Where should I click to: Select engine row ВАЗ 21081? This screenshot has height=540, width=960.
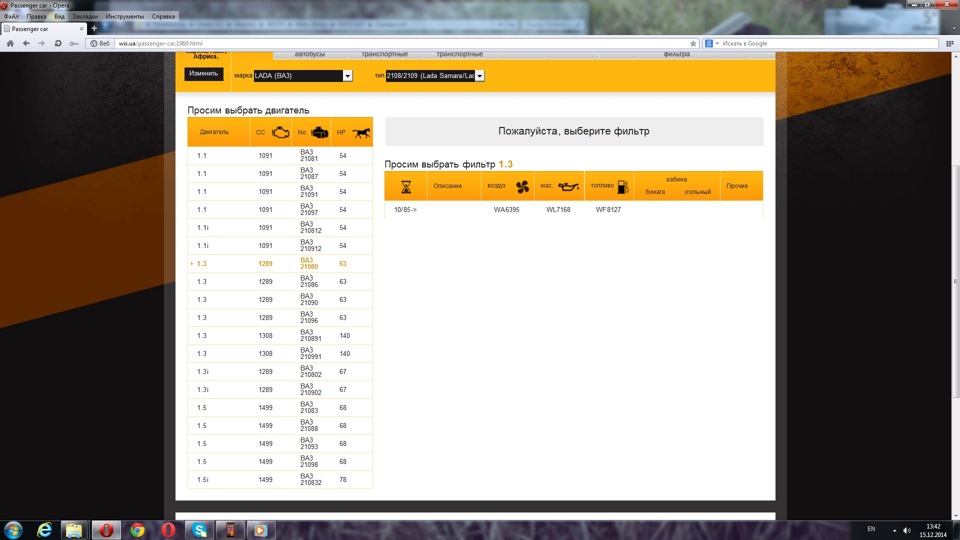[280, 156]
